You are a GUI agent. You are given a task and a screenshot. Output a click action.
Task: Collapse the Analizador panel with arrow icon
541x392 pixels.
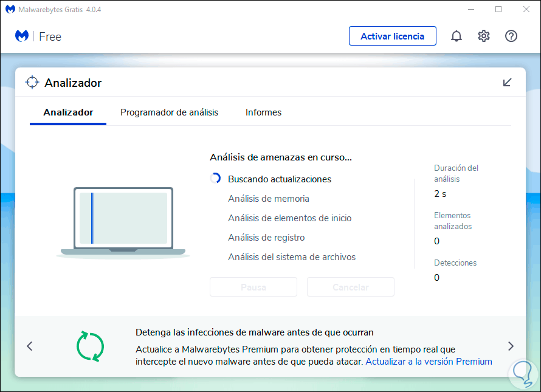507,83
